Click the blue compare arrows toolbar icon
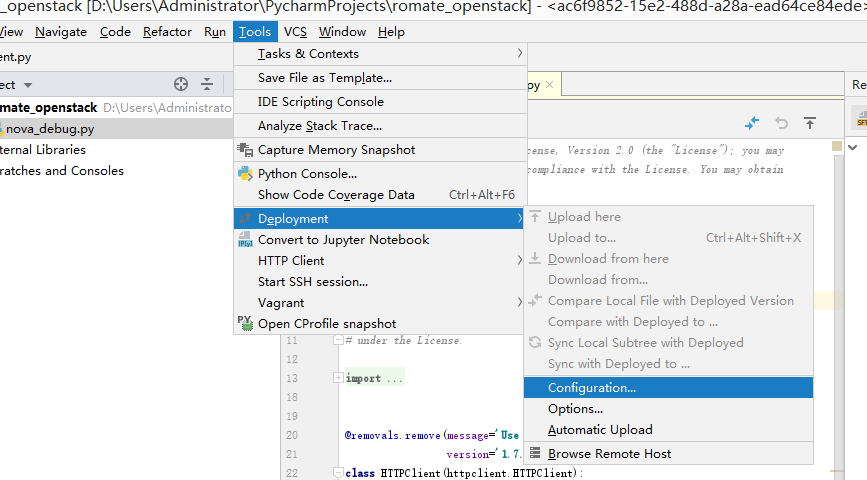Viewport: 867px width, 480px height. (752, 123)
